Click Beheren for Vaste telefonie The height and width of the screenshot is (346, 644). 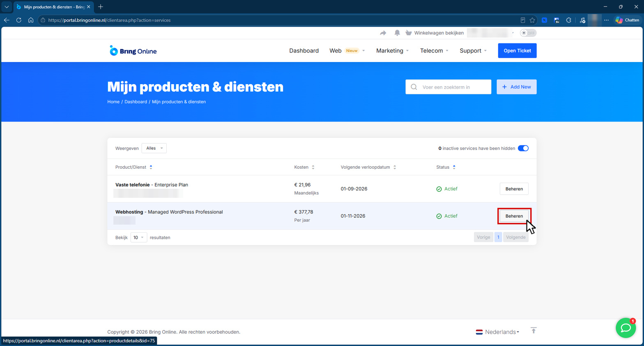pyautogui.click(x=514, y=189)
